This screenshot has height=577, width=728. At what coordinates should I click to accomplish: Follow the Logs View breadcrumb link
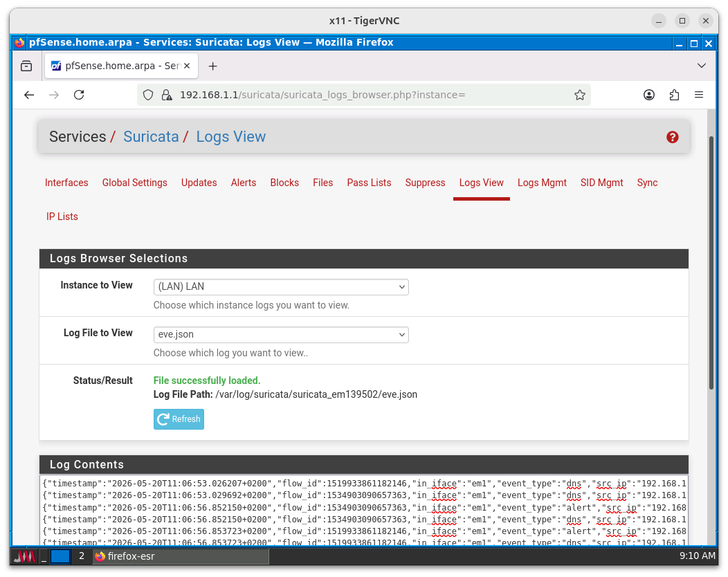(x=230, y=137)
